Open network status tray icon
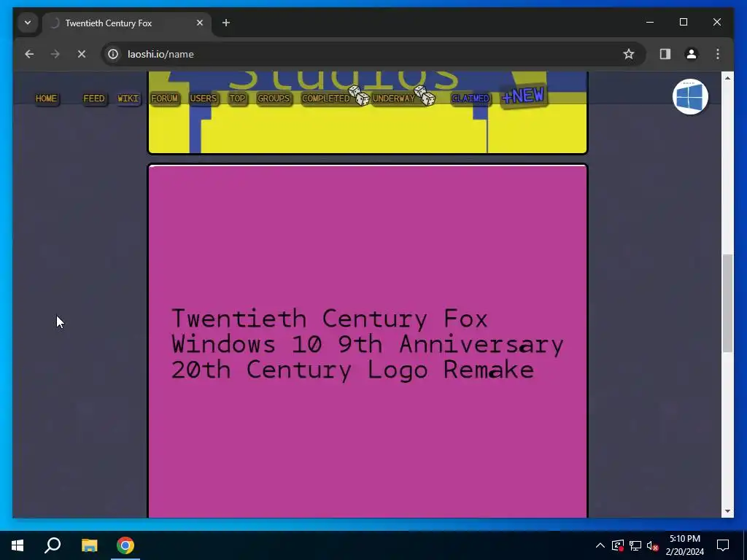This screenshot has width=747, height=560. [x=635, y=545]
